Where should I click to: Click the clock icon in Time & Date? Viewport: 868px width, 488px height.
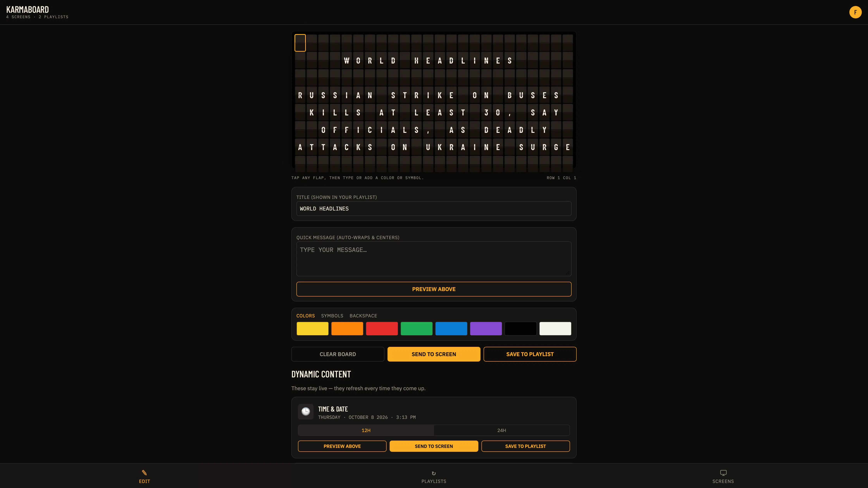point(306,412)
